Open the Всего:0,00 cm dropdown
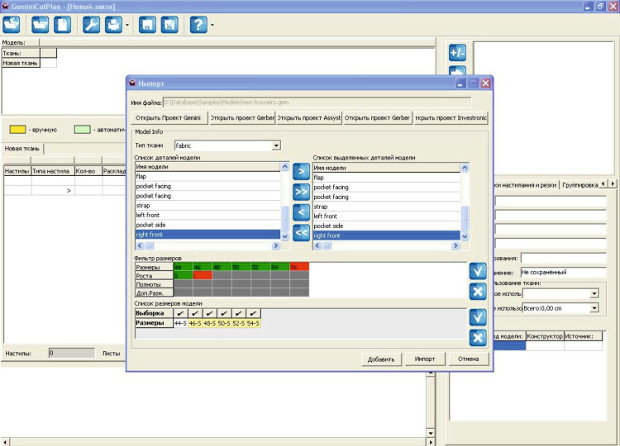The image size is (620, 446). (595, 306)
